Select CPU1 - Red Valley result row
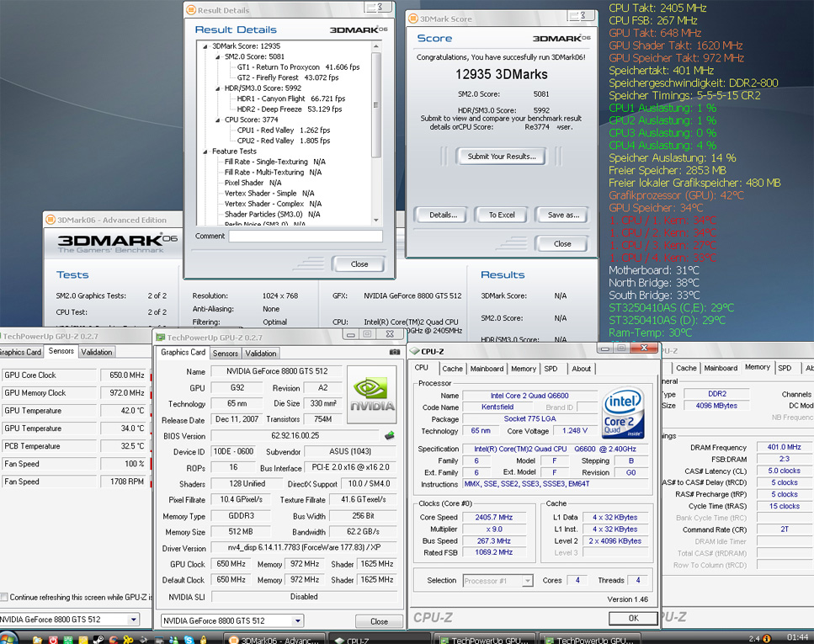This screenshot has width=814, height=644. point(284,130)
